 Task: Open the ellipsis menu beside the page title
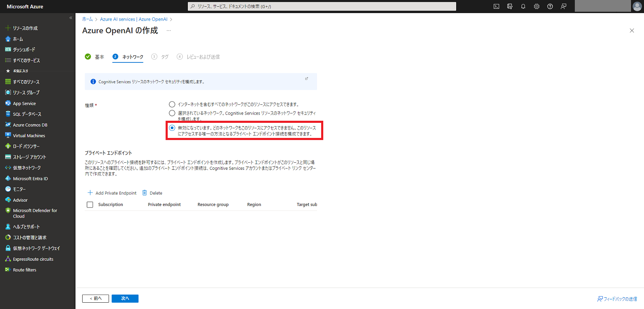[169, 31]
